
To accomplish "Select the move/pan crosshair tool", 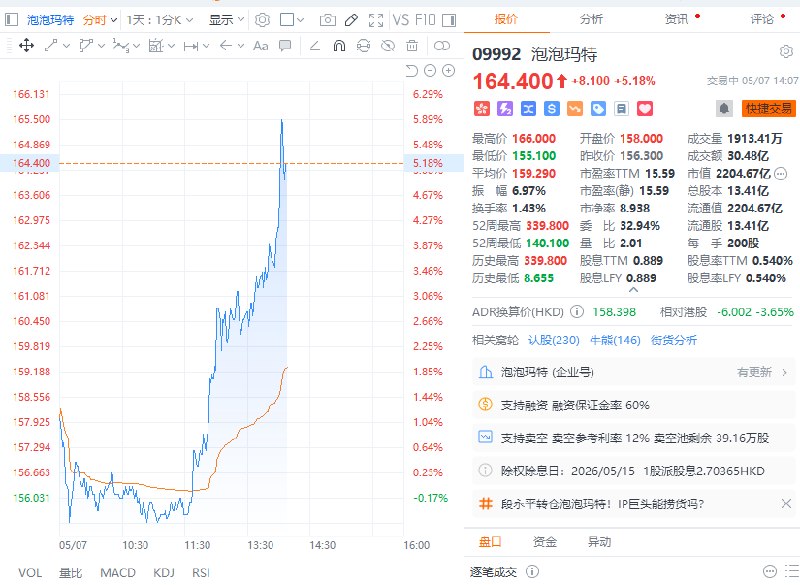I will click(27, 46).
